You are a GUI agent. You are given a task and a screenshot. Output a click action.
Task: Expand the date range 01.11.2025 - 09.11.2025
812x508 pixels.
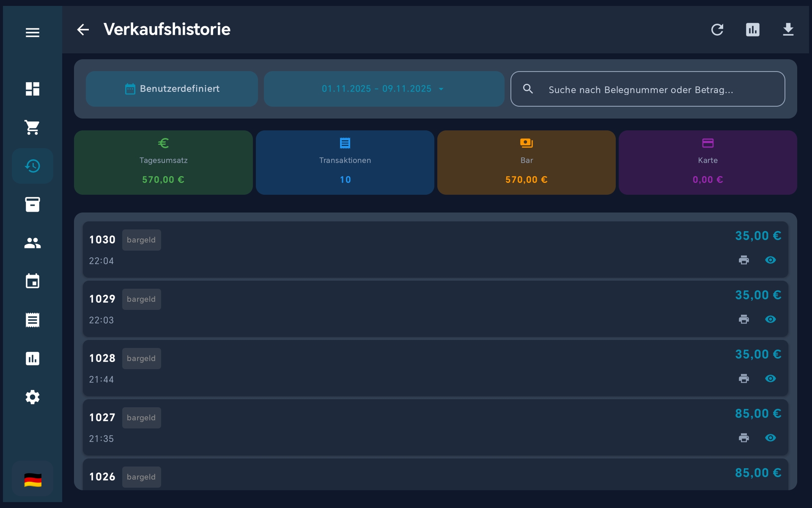coord(383,89)
